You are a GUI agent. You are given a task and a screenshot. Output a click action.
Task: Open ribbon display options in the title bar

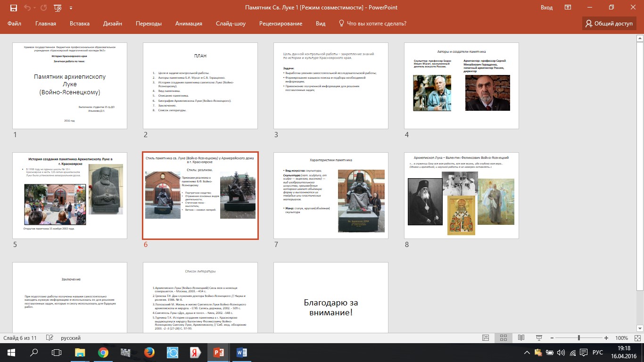[x=568, y=8]
